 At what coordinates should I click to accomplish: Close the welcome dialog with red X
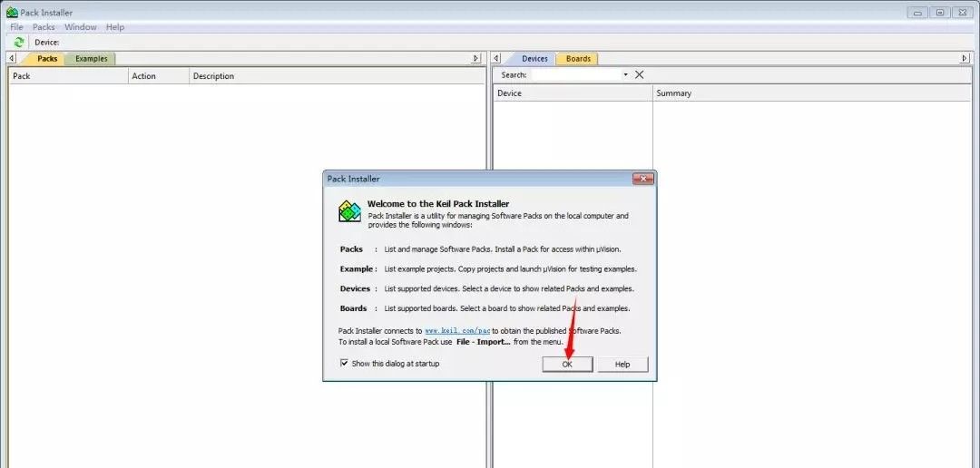[x=642, y=179]
